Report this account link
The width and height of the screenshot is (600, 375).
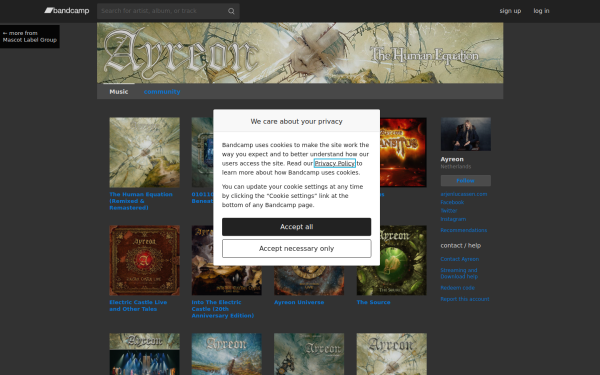click(x=465, y=299)
